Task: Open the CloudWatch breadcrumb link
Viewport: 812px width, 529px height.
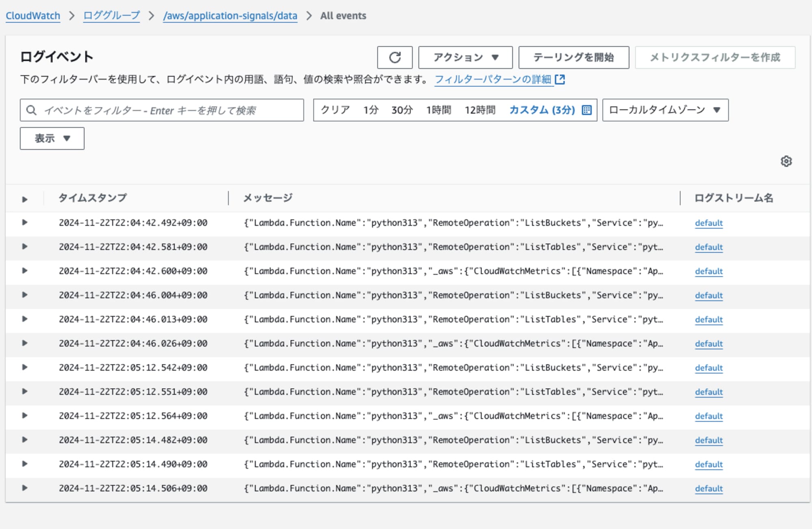Action: [x=33, y=16]
